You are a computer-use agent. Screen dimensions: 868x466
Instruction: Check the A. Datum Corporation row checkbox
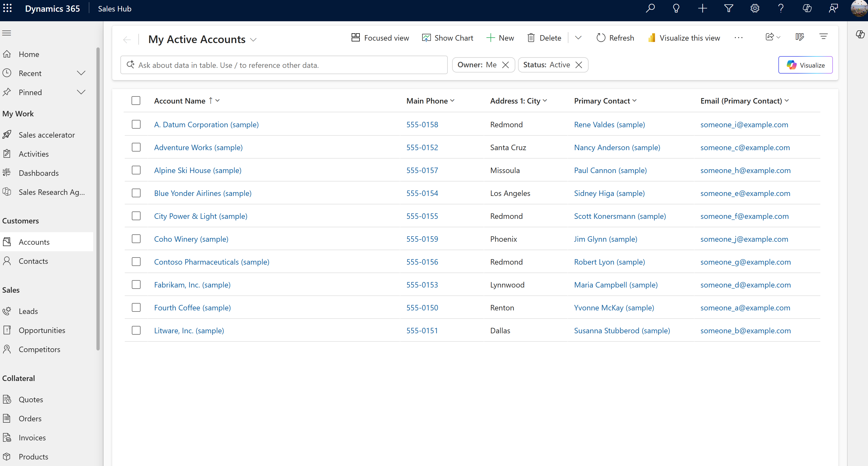[136, 125]
